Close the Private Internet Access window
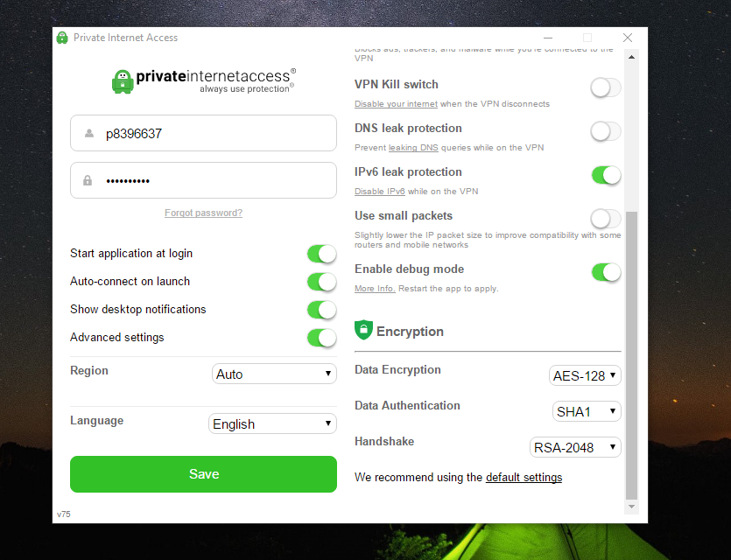 (628, 38)
